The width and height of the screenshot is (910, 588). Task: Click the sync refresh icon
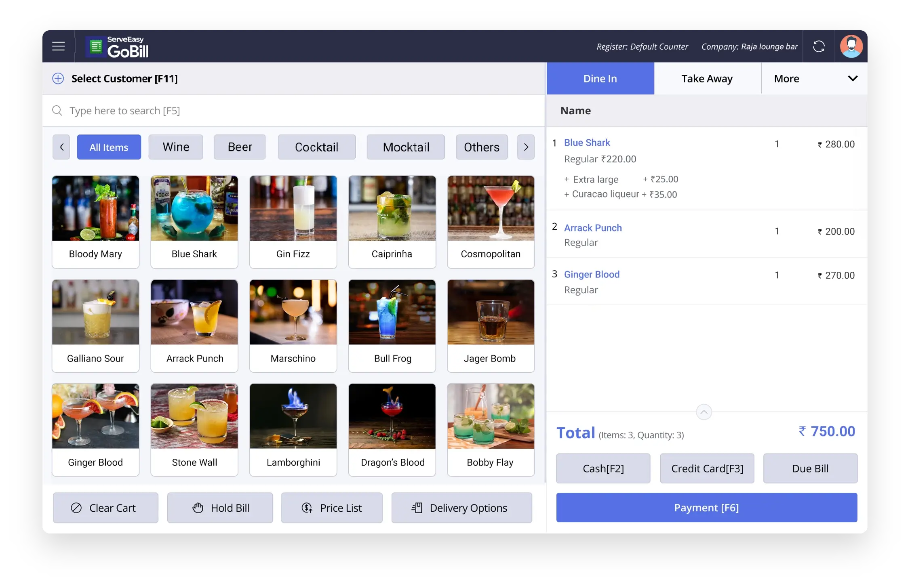pos(818,46)
